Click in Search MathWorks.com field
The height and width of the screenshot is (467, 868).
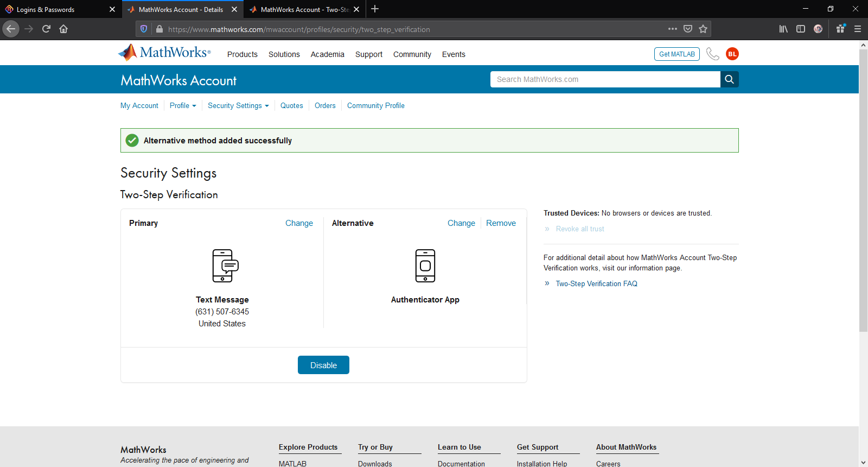[605, 79]
